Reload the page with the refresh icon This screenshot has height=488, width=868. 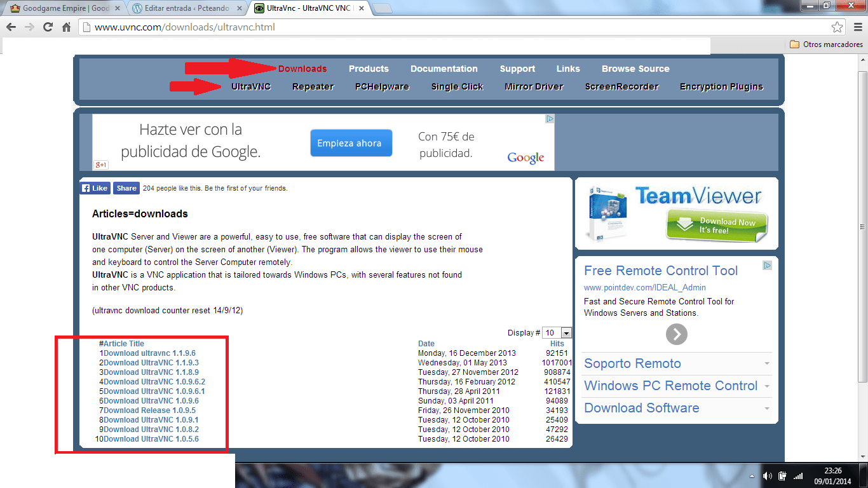(48, 27)
